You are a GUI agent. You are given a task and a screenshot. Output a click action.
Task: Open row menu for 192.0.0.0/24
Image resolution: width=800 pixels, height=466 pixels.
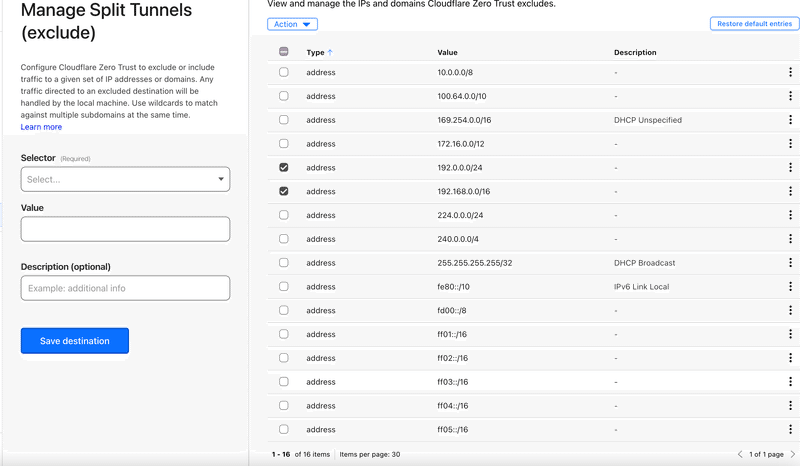click(790, 167)
